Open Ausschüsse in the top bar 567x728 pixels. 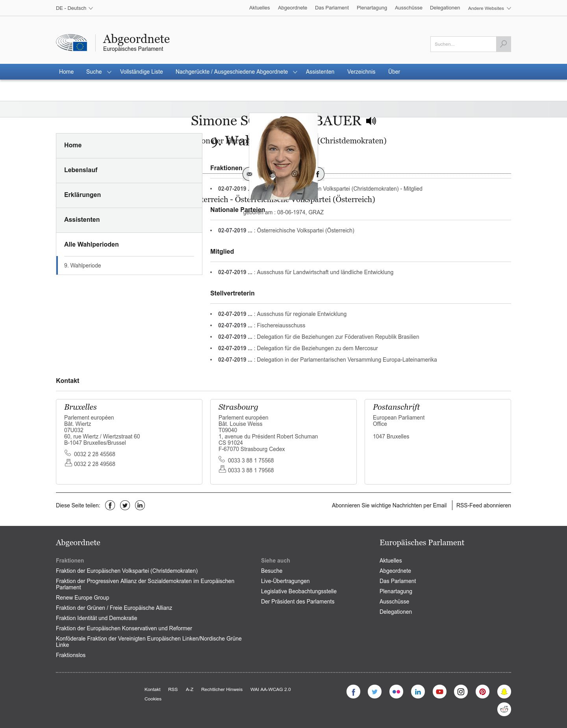pos(409,8)
